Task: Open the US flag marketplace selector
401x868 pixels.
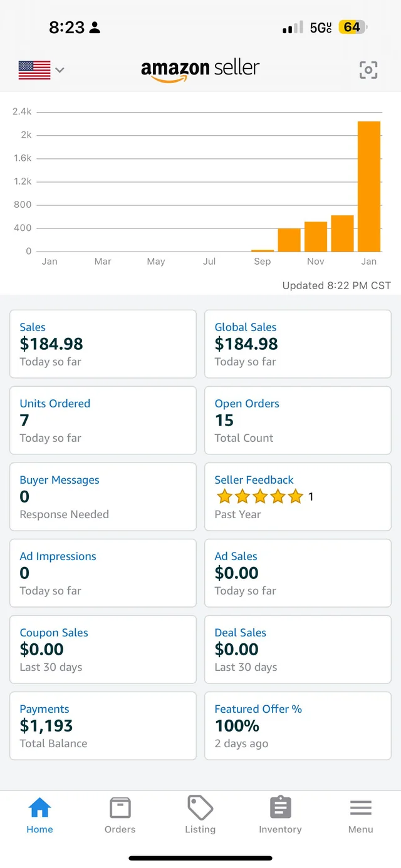Action: click(x=34, y=70)
